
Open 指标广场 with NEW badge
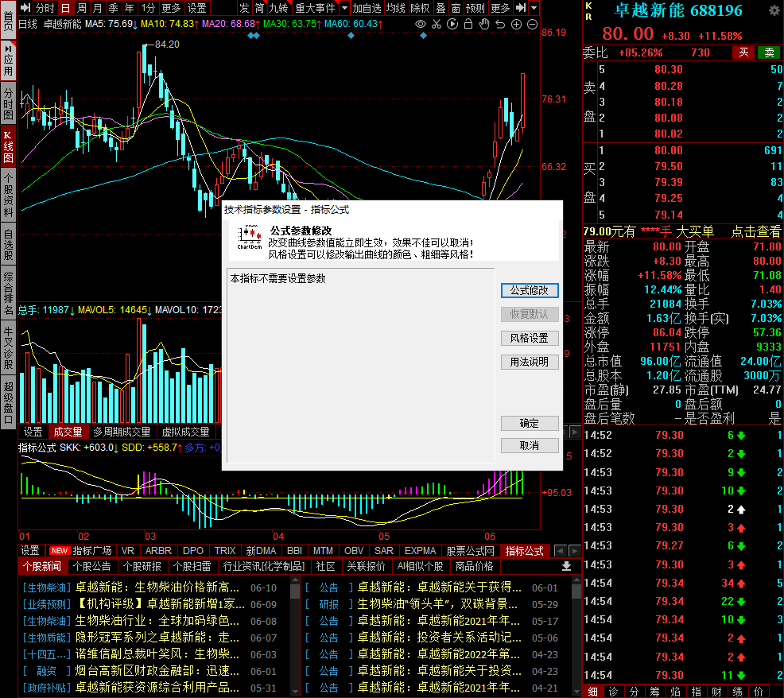[81, 550]
